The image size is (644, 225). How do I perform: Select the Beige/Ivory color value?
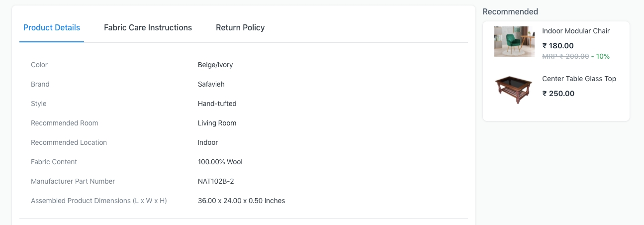pyautogui.click(x=215, y=65)
